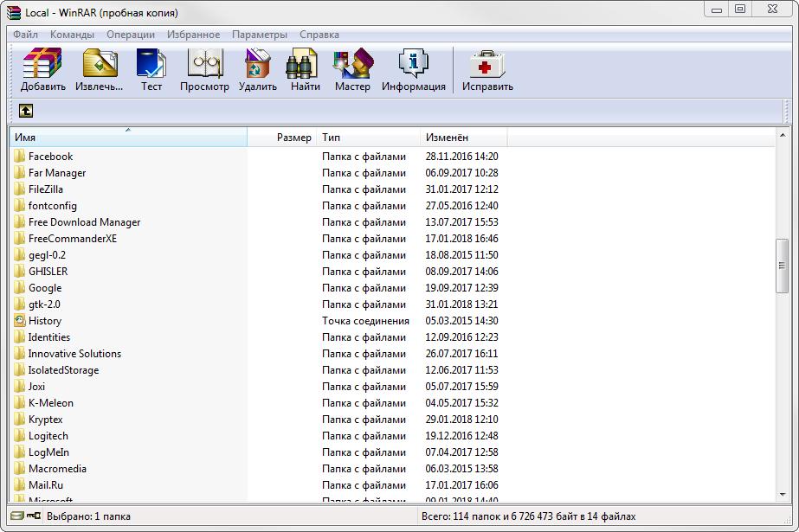Viewport: 799px width, 532px height.
Task: Select the Free Download Manager folder
Action: pos(84,222)
